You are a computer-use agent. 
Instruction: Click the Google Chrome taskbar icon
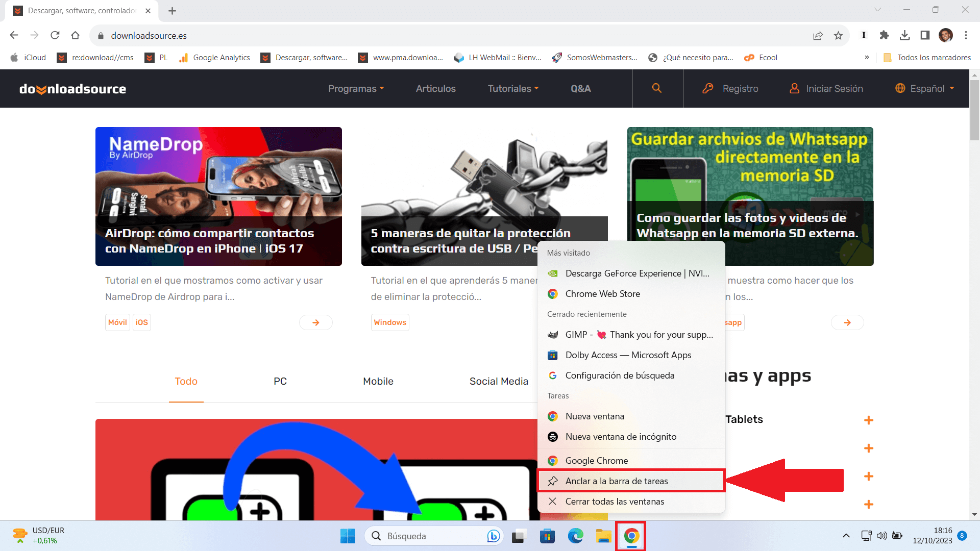[631, 536]
